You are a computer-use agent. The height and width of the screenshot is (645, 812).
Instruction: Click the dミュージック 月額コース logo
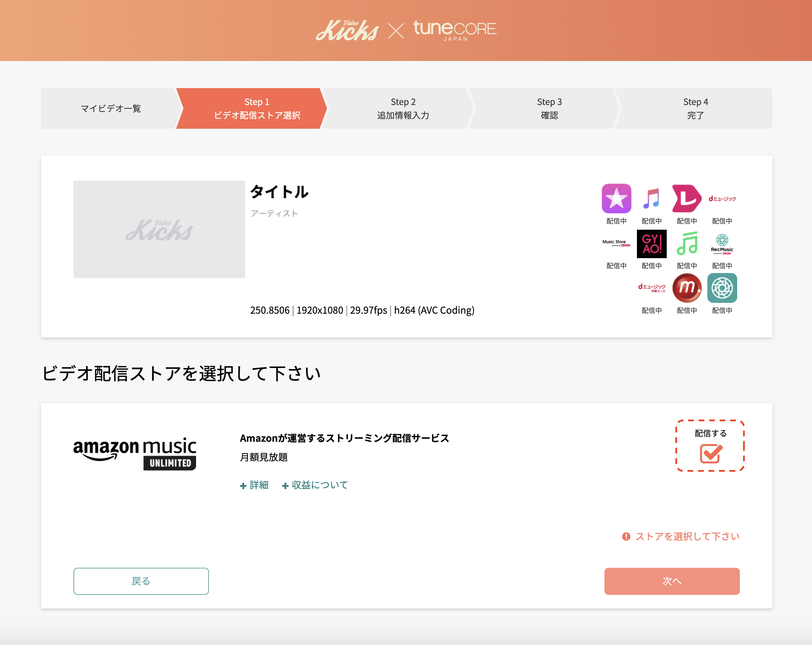pyautogui.click(x=651, y=288)
